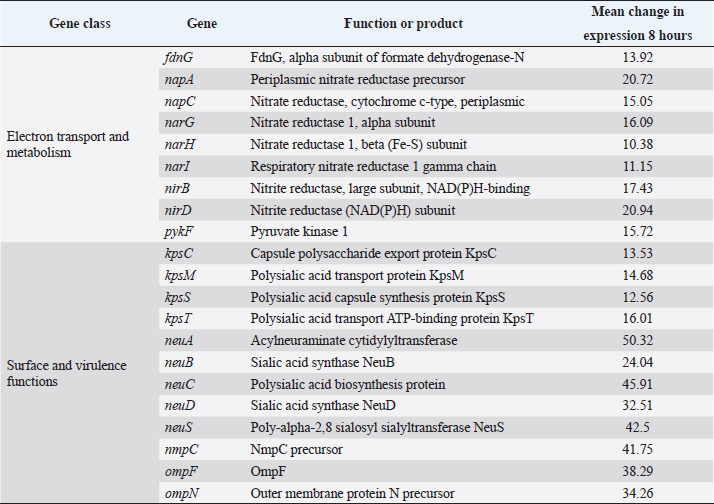The image size is (714, 504).
Task: Select the fdnG gene cell
Action: click(x=178, y=57)
